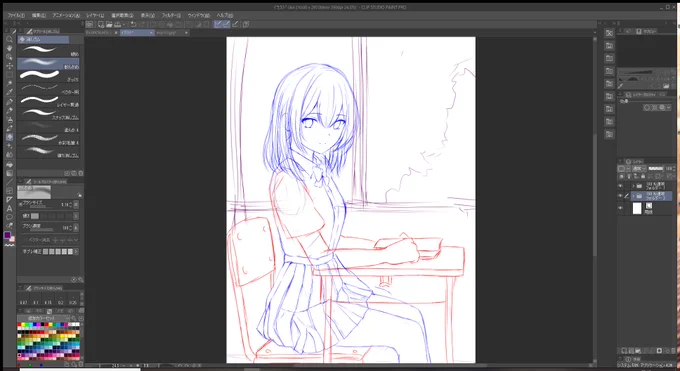
Task: Click the Undo arrow in the command bar
Action: pos(134,24)
